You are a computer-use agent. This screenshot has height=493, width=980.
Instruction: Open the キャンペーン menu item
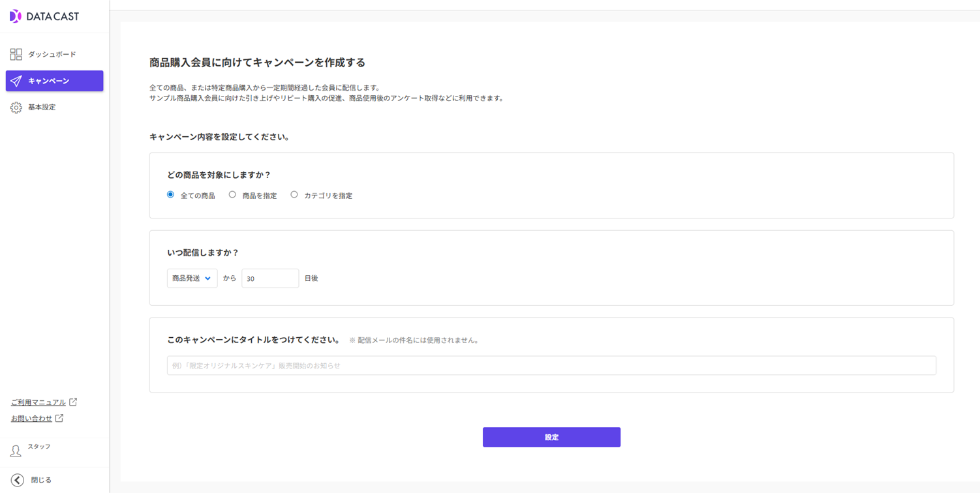[49, 81]
